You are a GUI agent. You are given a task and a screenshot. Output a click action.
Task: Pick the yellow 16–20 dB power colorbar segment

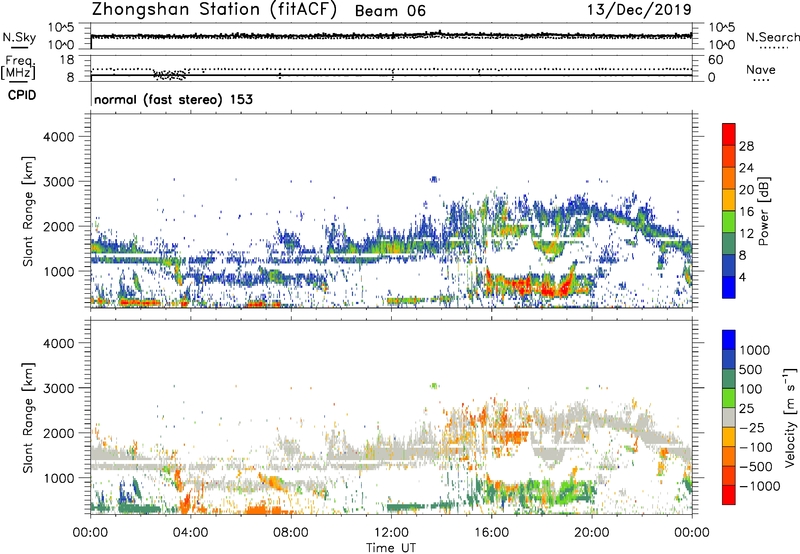(x=729, y=199)
